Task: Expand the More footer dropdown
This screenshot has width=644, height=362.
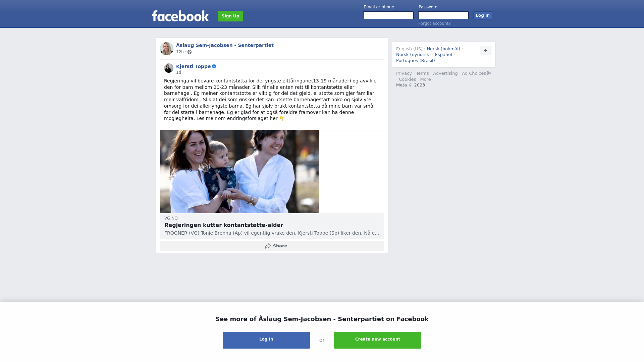Action: click(x=427, y=79)
